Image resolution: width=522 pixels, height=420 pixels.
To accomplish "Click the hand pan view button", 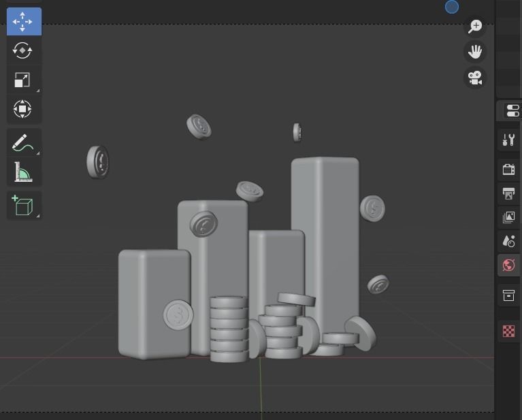I will [x=475, y=52].
